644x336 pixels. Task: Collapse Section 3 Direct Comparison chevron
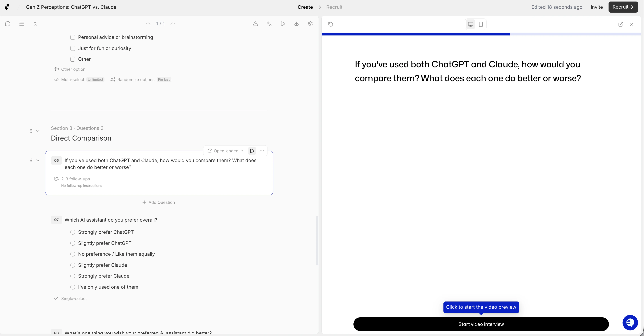coord(38,131)
